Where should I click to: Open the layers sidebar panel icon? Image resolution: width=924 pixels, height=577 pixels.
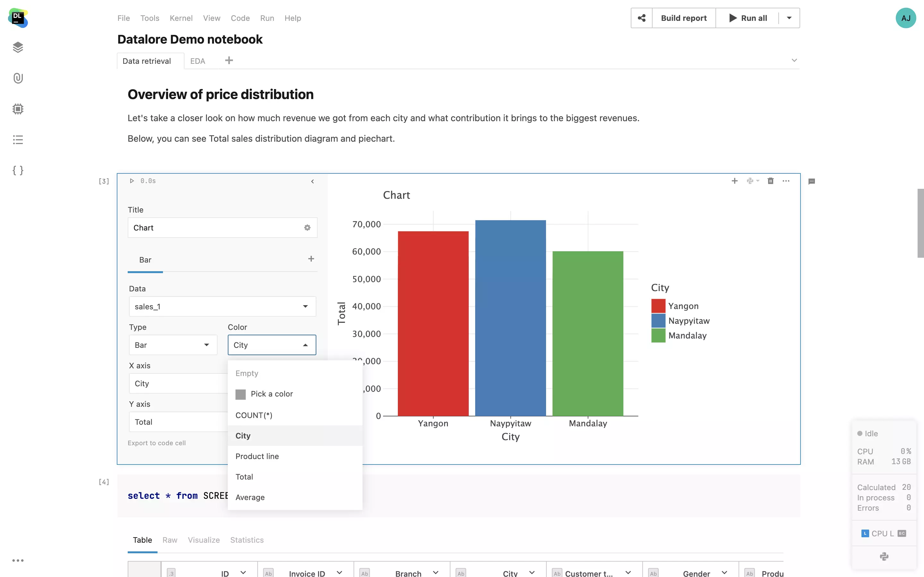[x=18, y=47]
